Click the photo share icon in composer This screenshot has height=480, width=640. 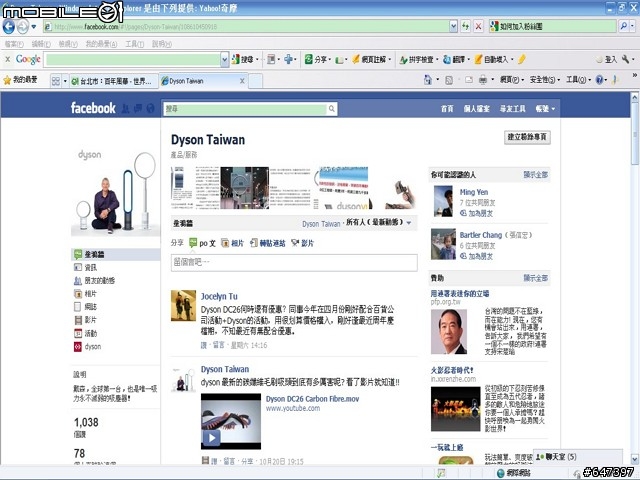[x=232, y=243]
